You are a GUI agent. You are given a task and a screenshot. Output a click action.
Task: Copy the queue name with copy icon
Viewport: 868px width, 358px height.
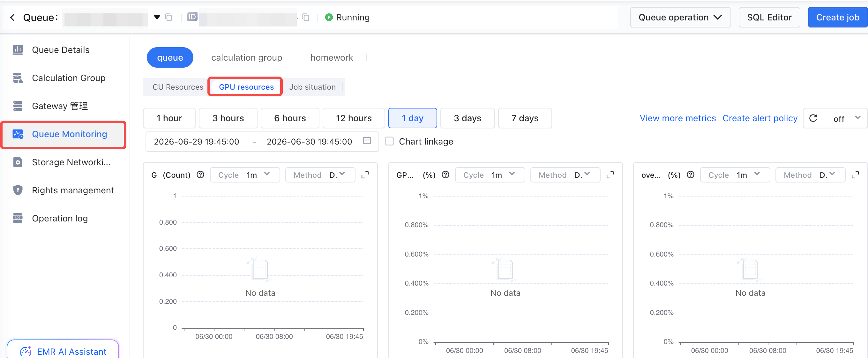[168, 18]
